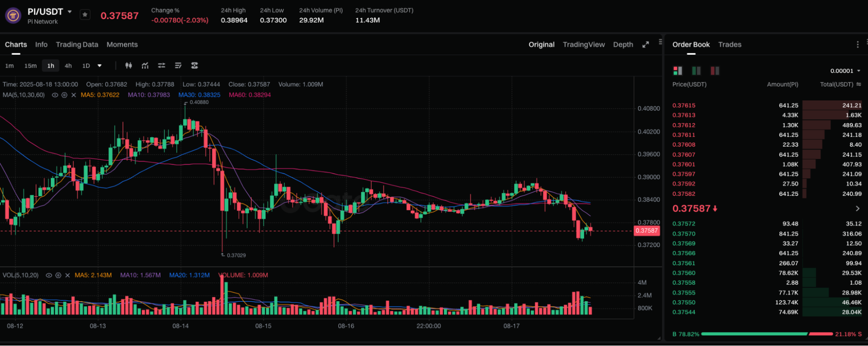Click the drawing tools list icon

tap(178, 66)
